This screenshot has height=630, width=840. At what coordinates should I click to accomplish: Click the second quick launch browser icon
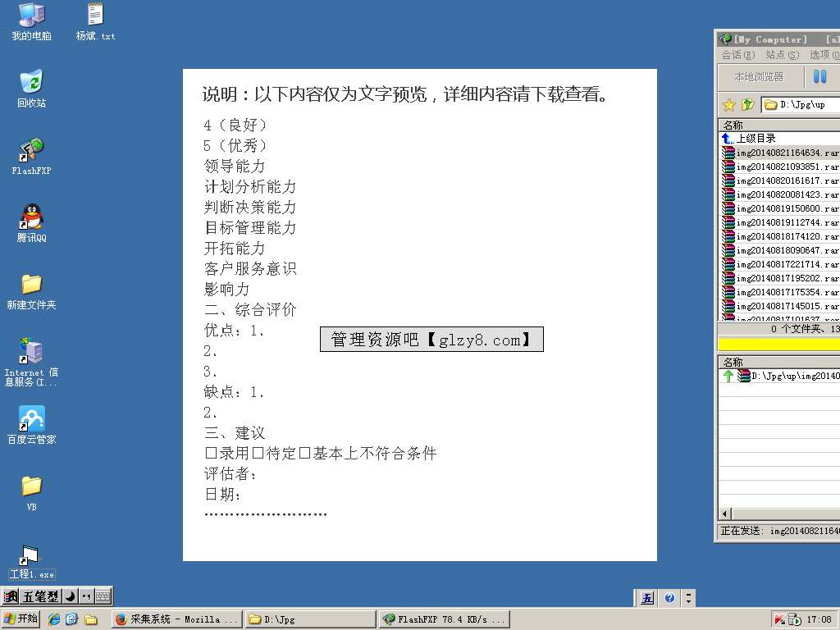tap(72, 619)
